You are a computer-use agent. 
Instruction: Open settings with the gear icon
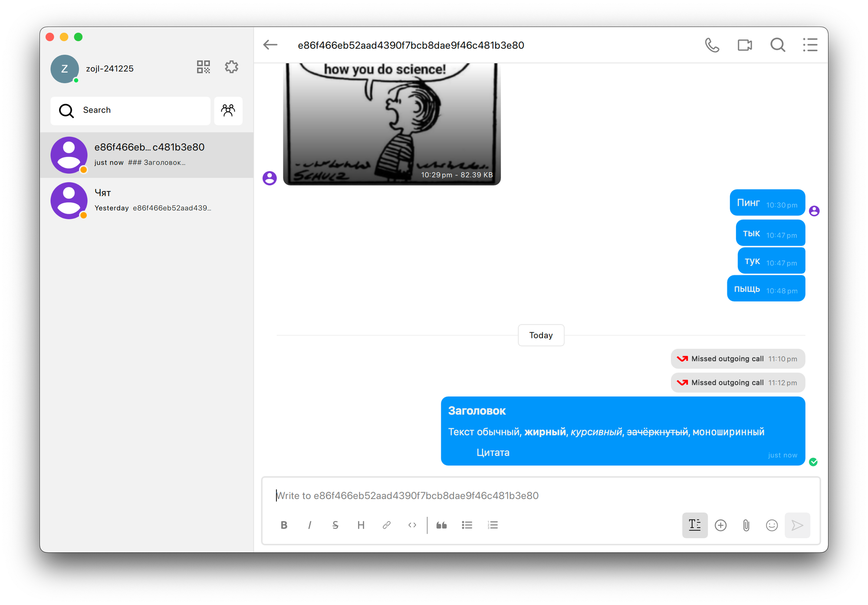click(x=231, y=67)
